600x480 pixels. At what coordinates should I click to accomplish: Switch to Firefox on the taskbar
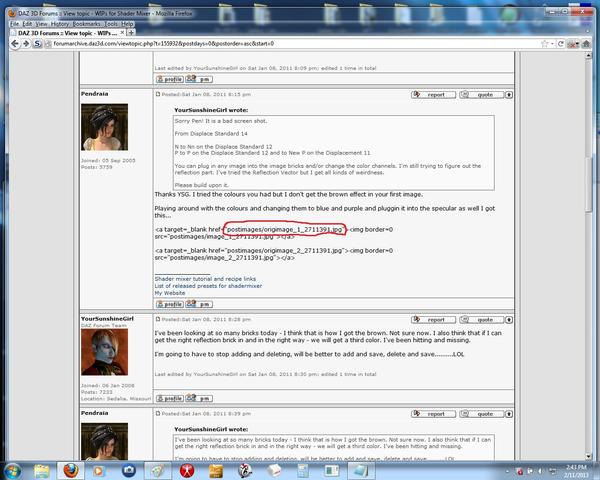pyautogui.click(x=70, y=471)
